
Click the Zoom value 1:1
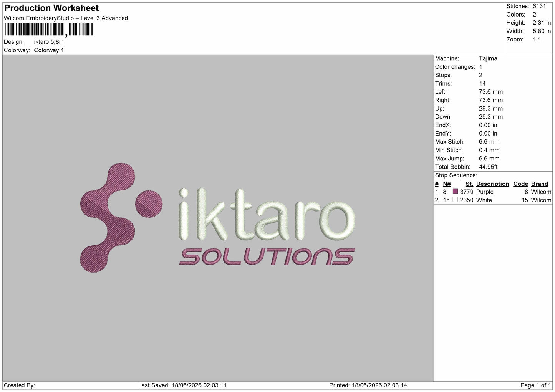(x=537, y=40)
